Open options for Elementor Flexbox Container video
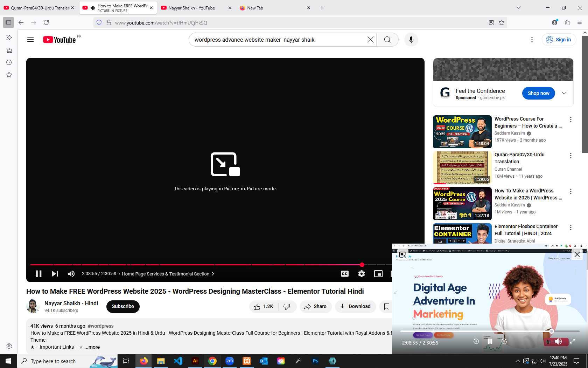Viewport: 588px width, 368px height. tap(570, 227)
